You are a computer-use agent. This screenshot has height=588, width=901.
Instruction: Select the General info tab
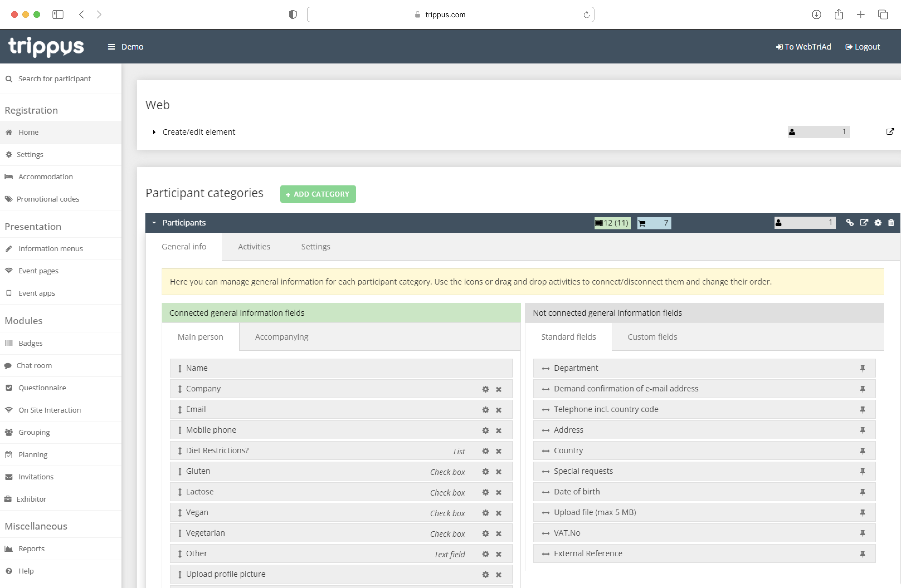coord(184,246)
